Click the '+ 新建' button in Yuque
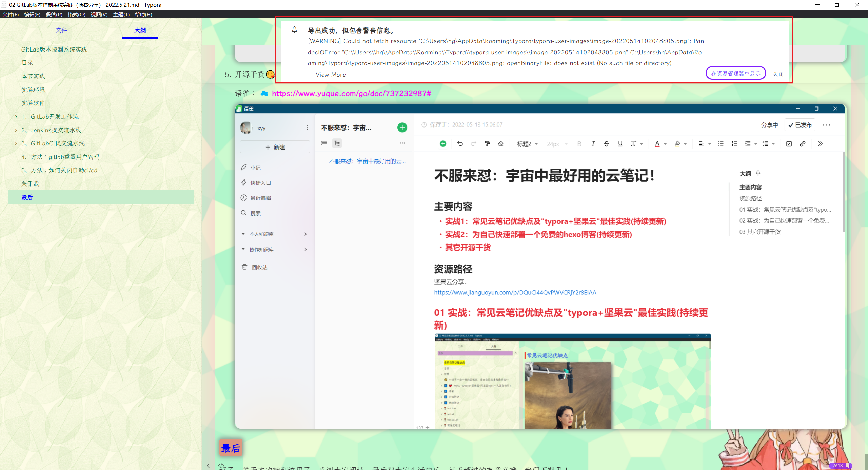This screenshot has height=470, width=868. pos(275,147)
